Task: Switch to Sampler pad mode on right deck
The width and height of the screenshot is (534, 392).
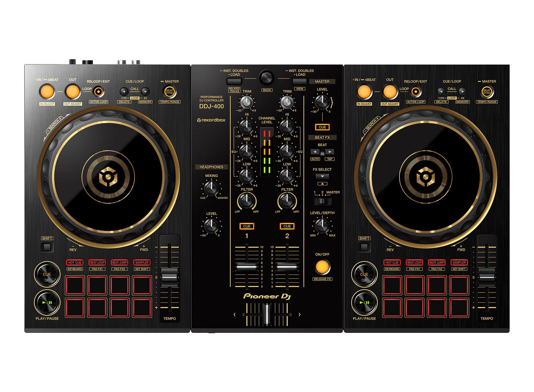Action: point(459,262)
